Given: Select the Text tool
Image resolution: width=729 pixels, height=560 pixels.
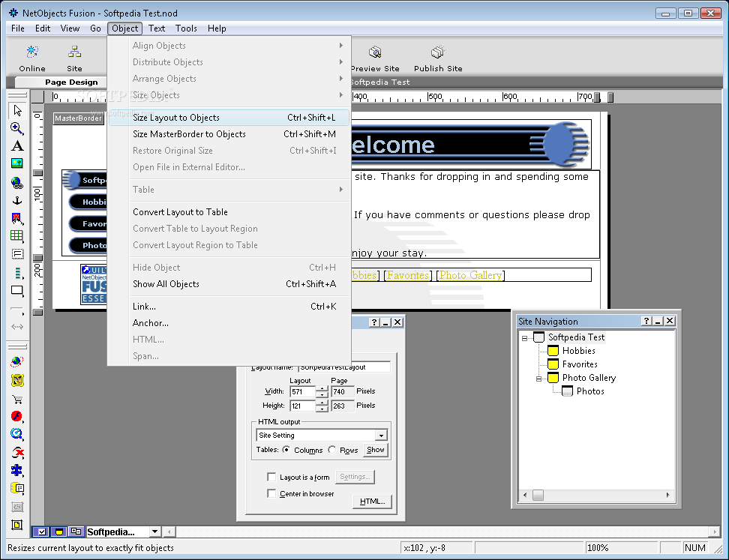Looking at the screenshot, I should tap(17, 146).
